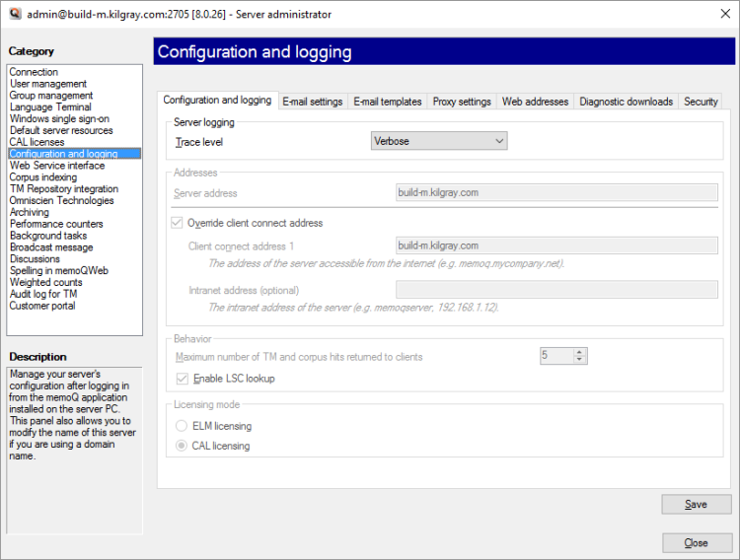This screenshot has width=740, height=560.
Task: Open the Trace level Verbose dropdown
Action: coord(439,141)
